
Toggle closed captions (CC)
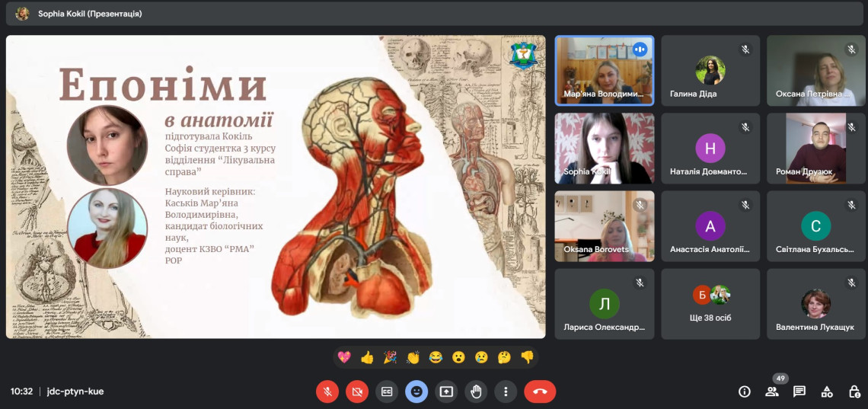[387, 391]
